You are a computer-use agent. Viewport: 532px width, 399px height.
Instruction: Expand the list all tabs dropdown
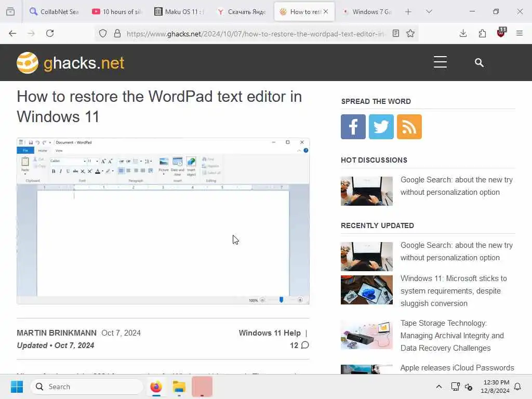click(x=429, y=11)
